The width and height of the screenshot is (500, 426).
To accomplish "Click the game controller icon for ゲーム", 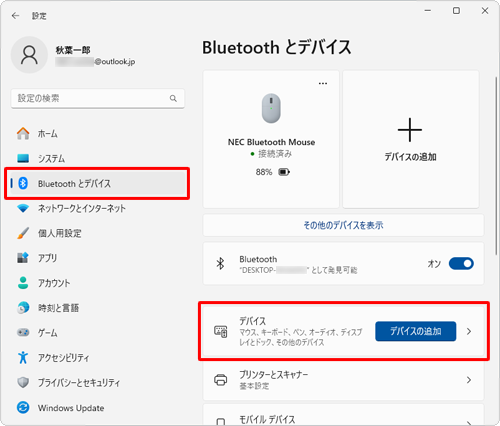I will pos(23,332).
